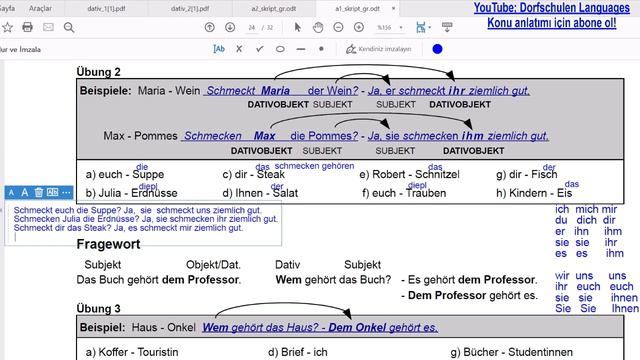Click the scroll-mode toolbar icon on the far right
The image size is (640, 360).
pos(447,27)
